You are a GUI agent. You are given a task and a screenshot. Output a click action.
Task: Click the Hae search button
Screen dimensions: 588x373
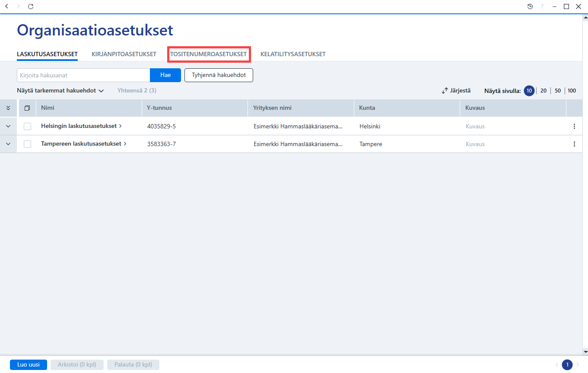pos(165,75)
